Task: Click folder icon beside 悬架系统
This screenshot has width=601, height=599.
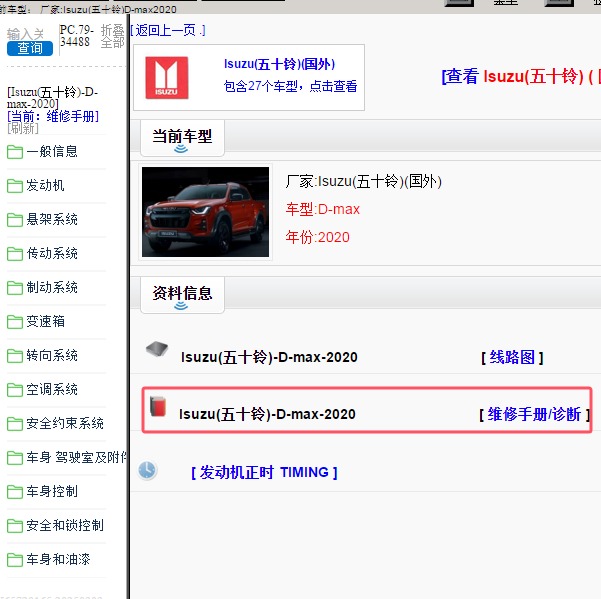Action: coord(15,220)
